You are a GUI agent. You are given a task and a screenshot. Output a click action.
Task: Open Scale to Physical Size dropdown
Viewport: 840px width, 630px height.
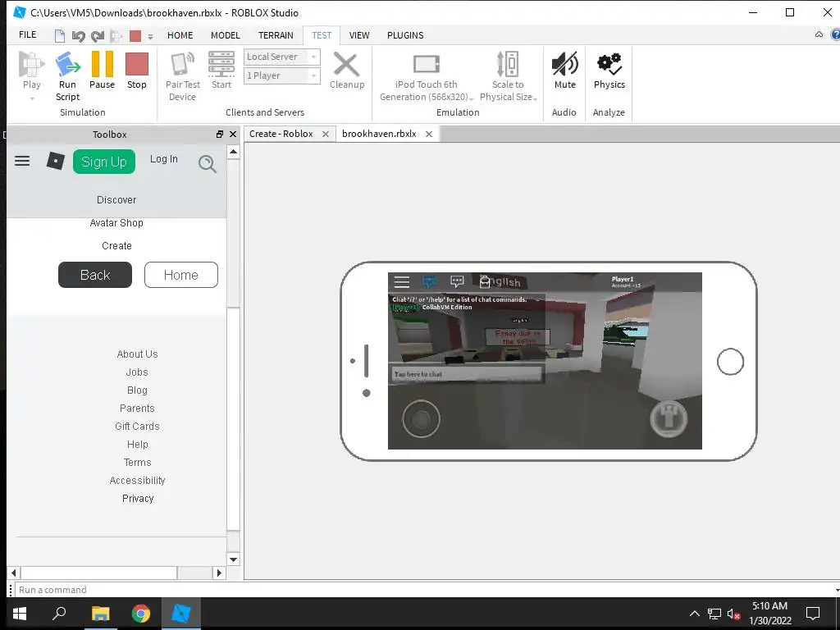coord(509,76)
